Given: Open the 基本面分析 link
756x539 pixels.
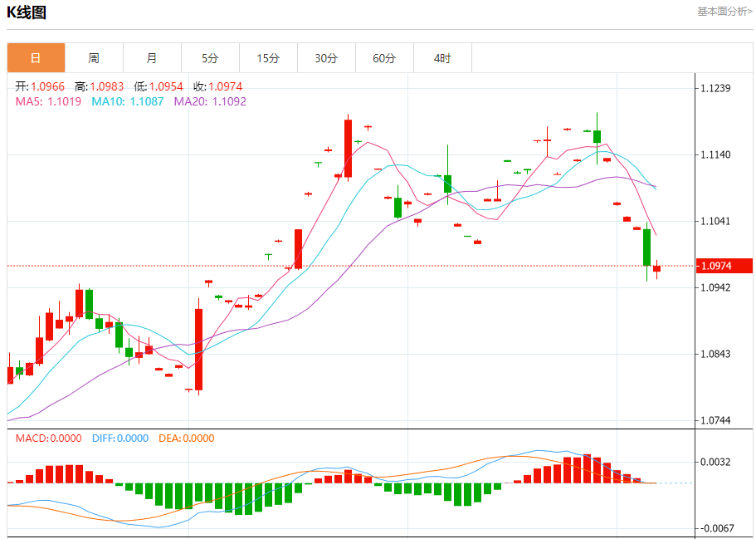Looking at the screenshot, I should point(724,11).
